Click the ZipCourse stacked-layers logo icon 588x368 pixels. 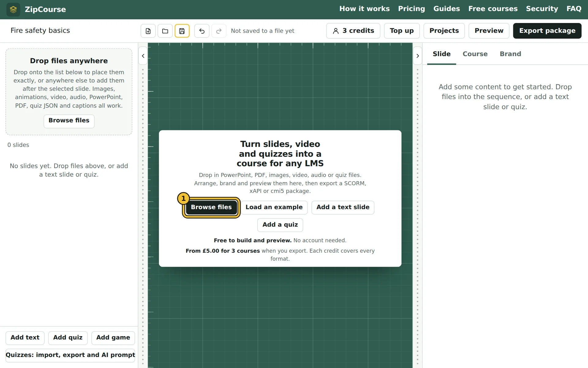point(13,10)
